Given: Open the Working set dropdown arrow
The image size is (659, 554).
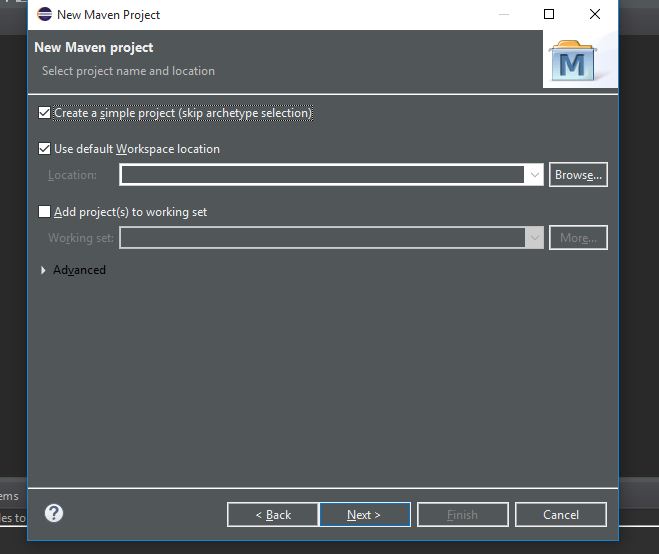Looking at the screenshot, I should pos(534,238).
